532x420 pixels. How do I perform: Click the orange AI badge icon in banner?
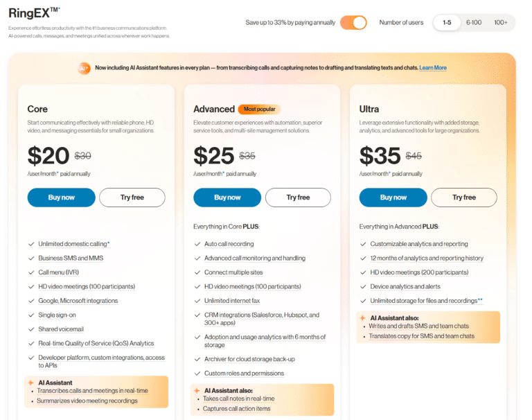pos(84,68)
